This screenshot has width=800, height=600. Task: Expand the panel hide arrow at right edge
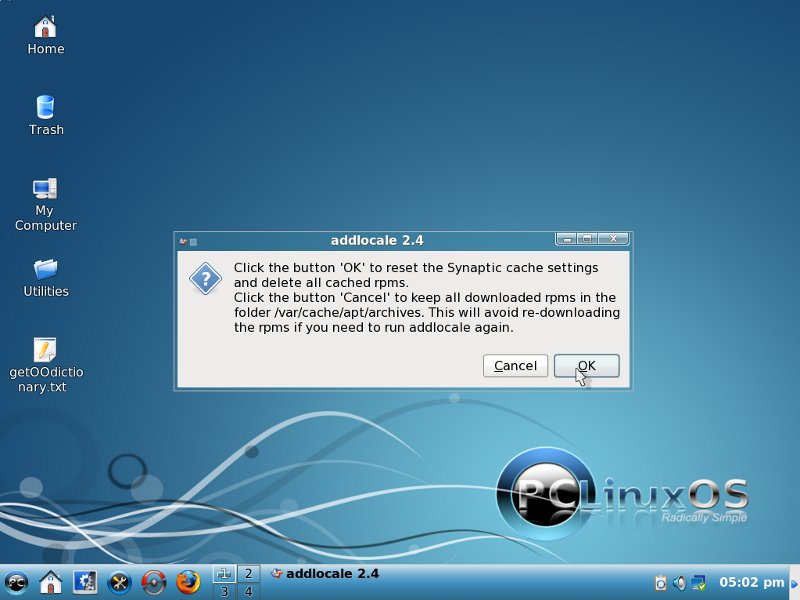(794, 582)
